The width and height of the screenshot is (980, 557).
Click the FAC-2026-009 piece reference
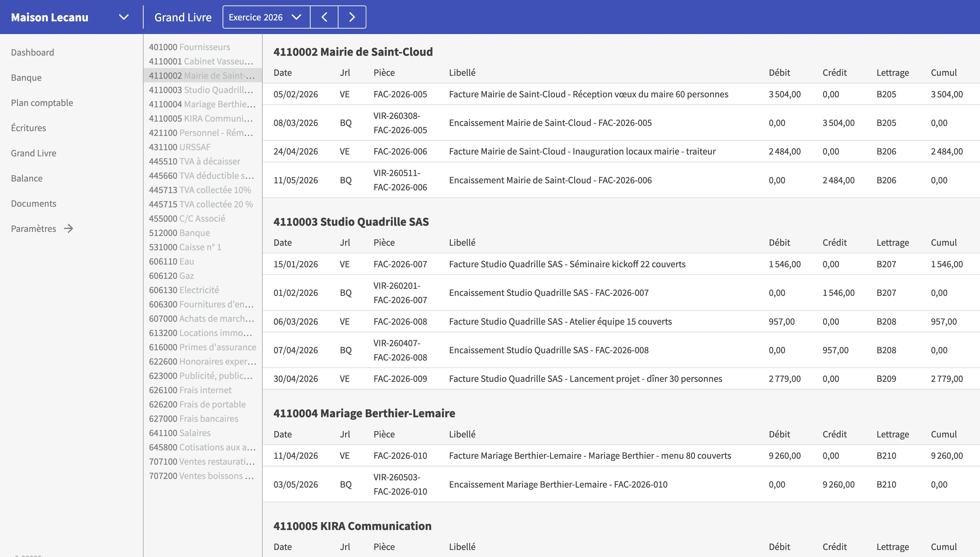pos(400,379)
